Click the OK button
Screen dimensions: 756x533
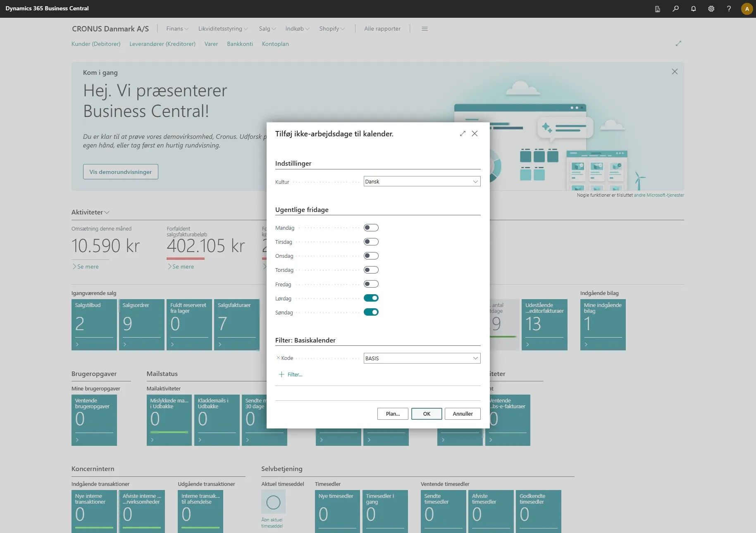pyautogui.click(x=427, y=414)
